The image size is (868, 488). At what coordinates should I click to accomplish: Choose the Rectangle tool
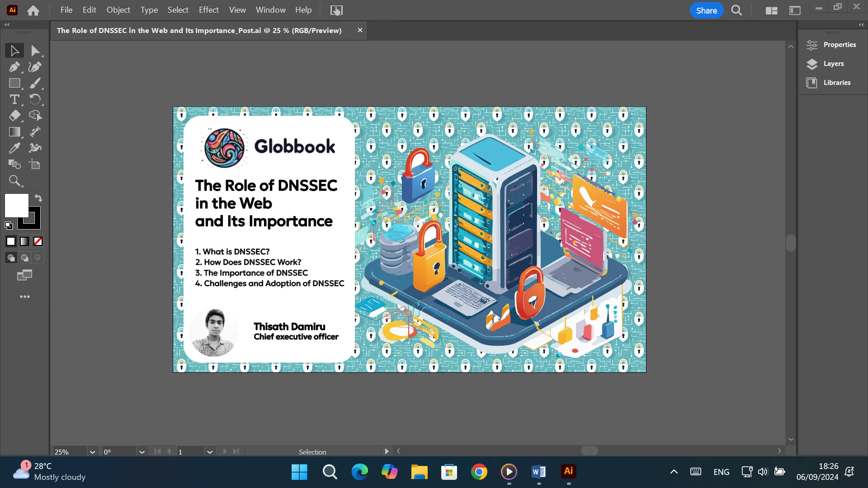click(14, 83)
